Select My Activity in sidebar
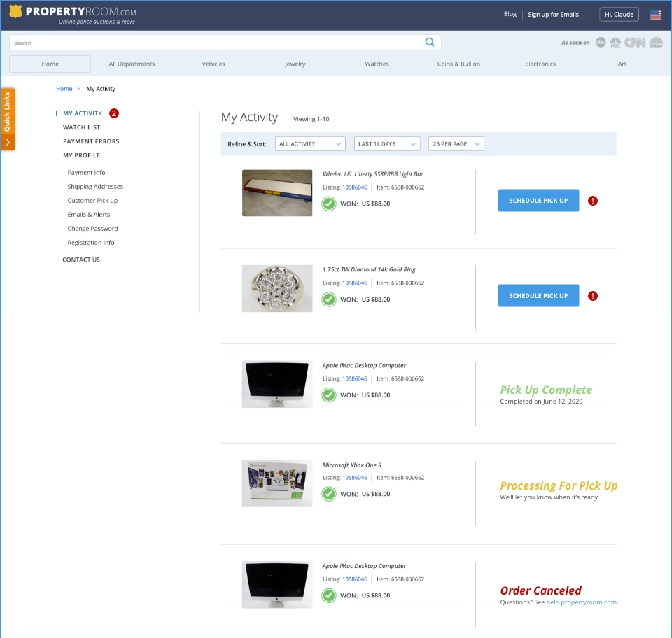 point(83,113)
